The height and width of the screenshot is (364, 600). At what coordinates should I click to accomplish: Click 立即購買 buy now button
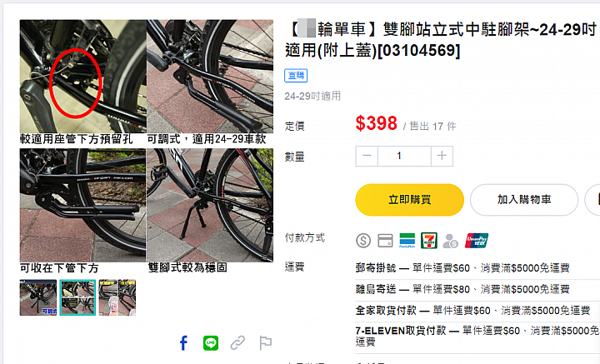tap(409, 200)
